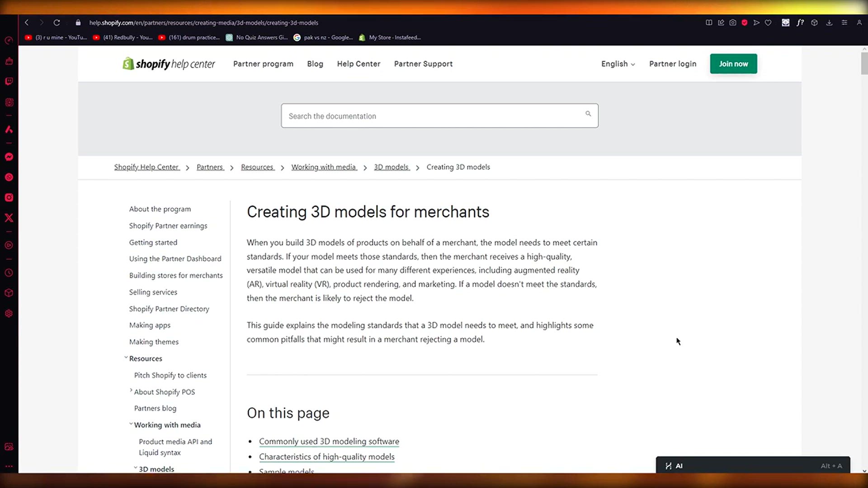Go to Shopify Help Center breadcrumb
The image size is (868, 488).
(147, 167)
